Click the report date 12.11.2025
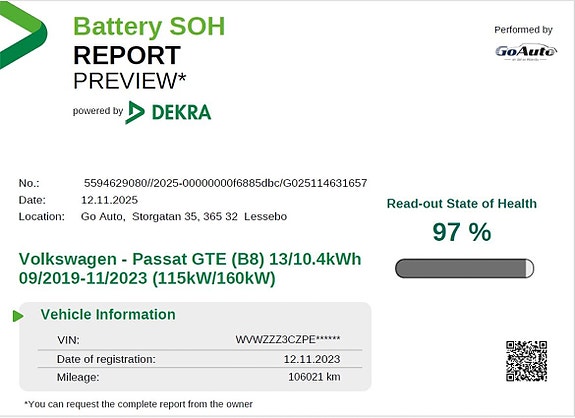575x418 pixels. (x=109, y=200)
